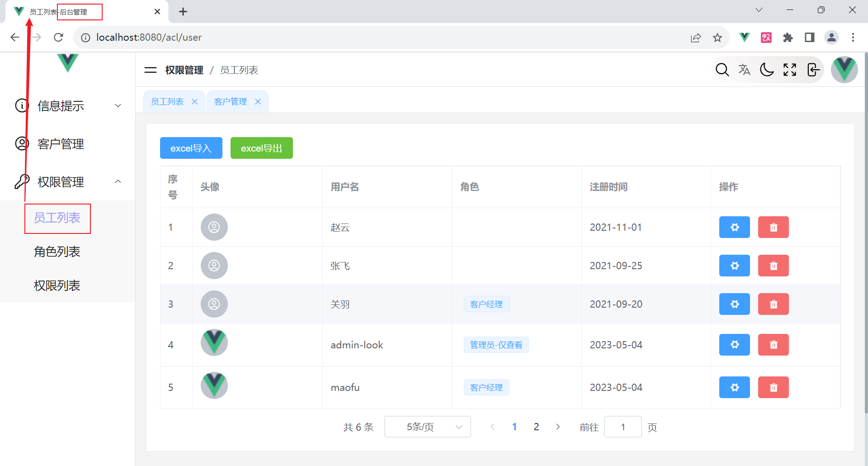Click the bookmark star in address bar

(717, 38)
